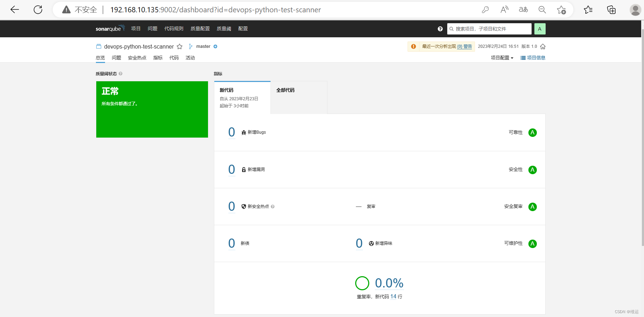The image size is (644, 317).
Task: Select the Security Hotspots tab
Action: pyautogui.click(x=137, y=58)
